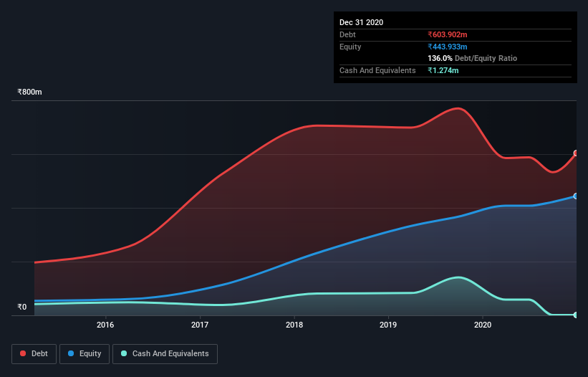
Task: Click the 2018 axis label
Action: pos(294,325)
